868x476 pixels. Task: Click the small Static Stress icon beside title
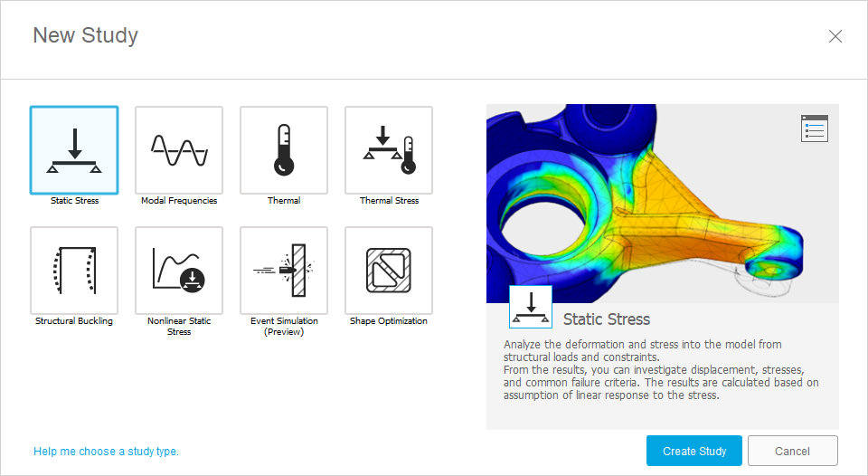531,307
